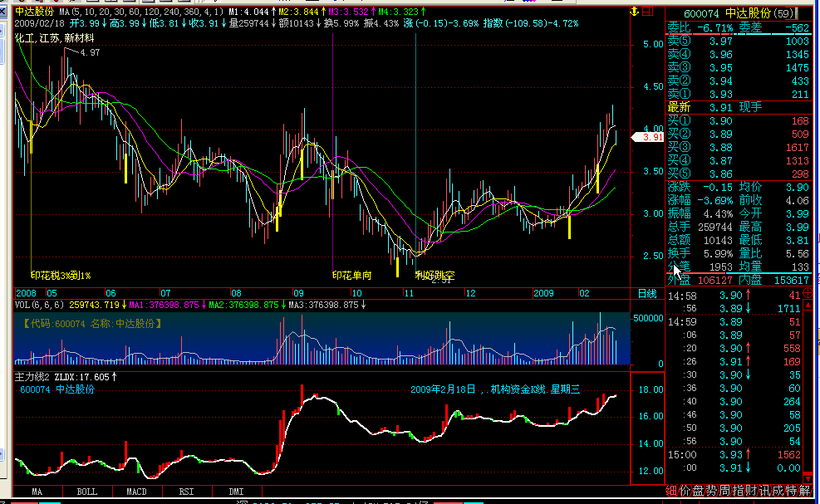
Task: Click the 印花税3%到1% chart annotation
Action: click(61, 276)
